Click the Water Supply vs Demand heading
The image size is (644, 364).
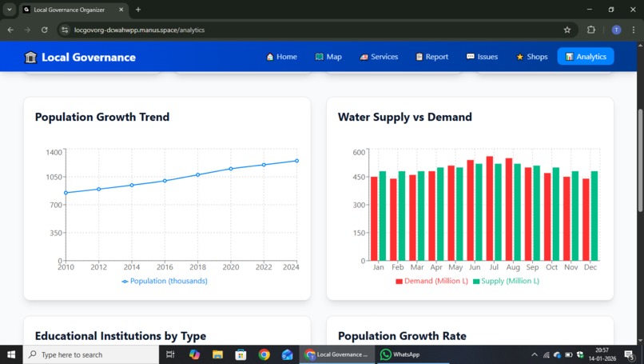coord(405,118)
